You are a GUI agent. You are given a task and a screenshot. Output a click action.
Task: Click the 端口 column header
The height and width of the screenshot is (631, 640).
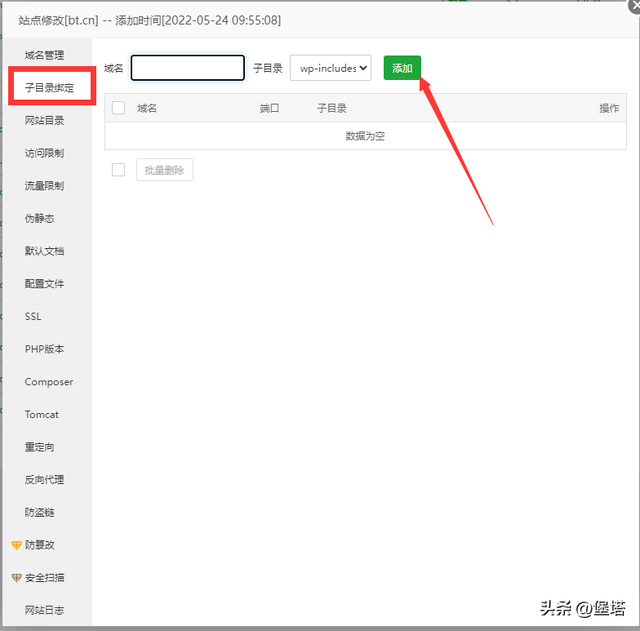(269, 108)
